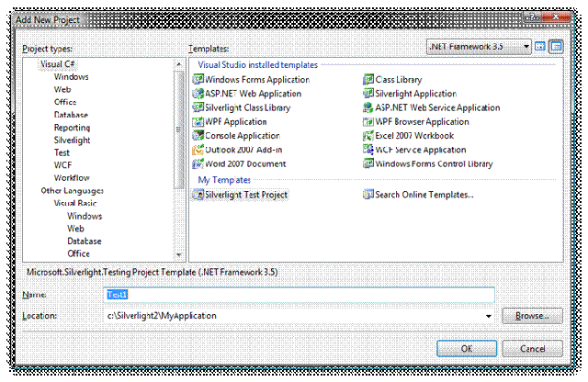Select the WCF Service Application icon
This screenshot has width=588, height=382.
tap(368, 150)
